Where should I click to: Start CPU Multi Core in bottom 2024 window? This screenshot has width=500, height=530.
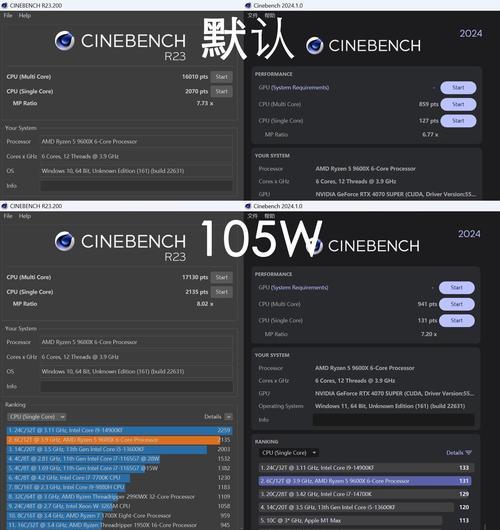[x=456, y=304]
